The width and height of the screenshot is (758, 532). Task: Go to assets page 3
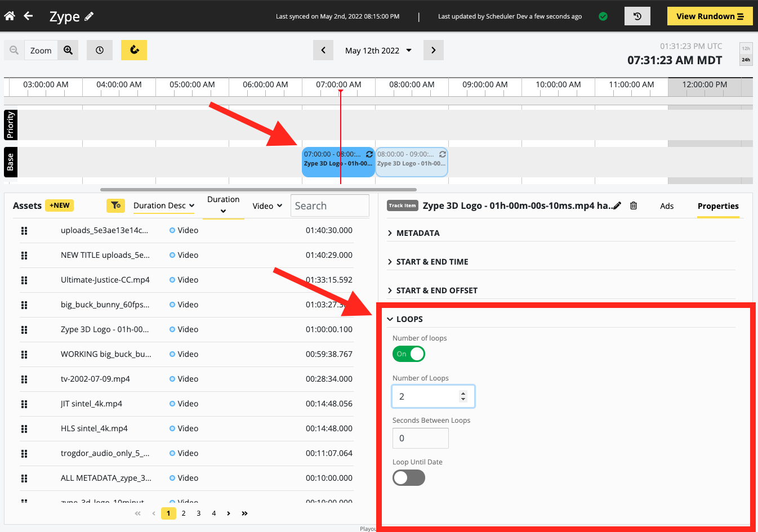click(x=199, y=513)
